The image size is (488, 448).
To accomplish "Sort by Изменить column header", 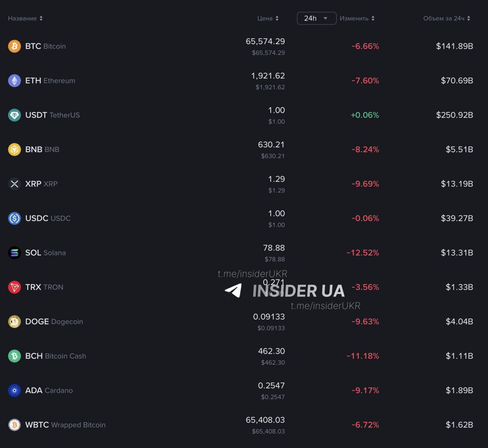I will coord(357,18).
